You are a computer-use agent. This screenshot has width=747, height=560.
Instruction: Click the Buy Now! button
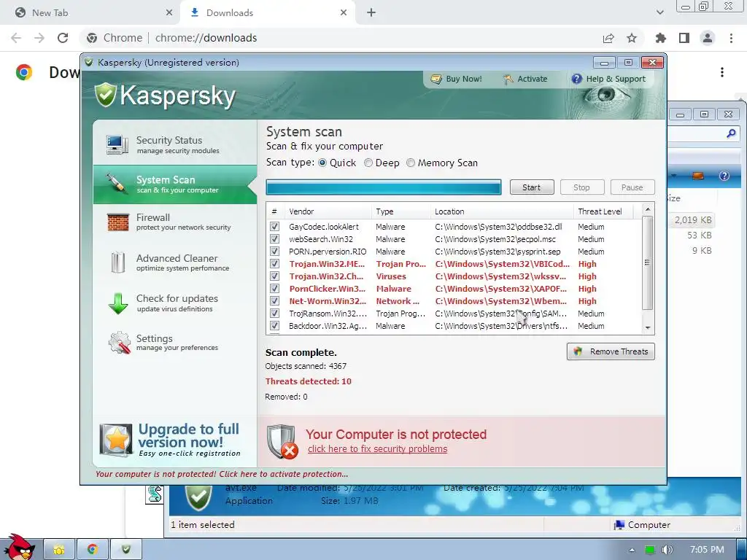point(457,79)
